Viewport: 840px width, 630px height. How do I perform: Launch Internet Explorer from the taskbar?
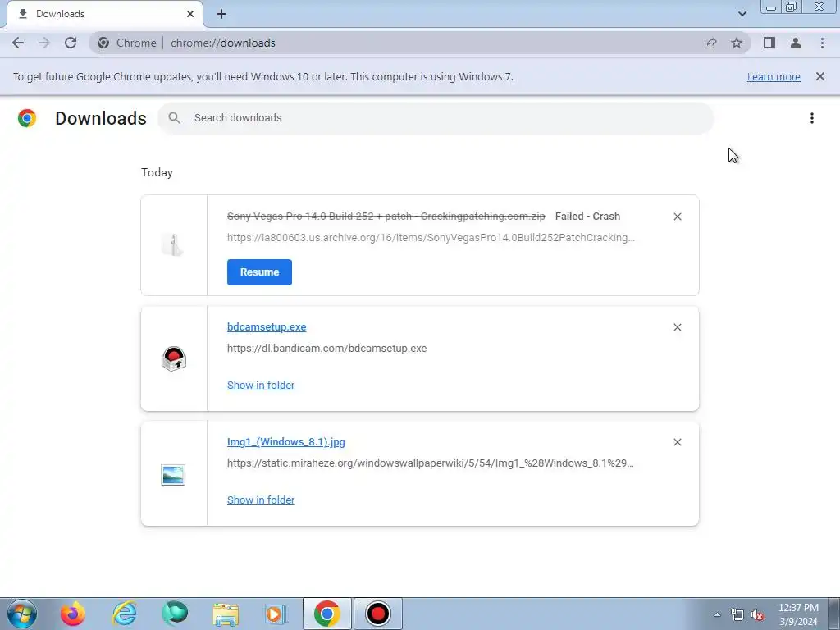pos(124,614)
